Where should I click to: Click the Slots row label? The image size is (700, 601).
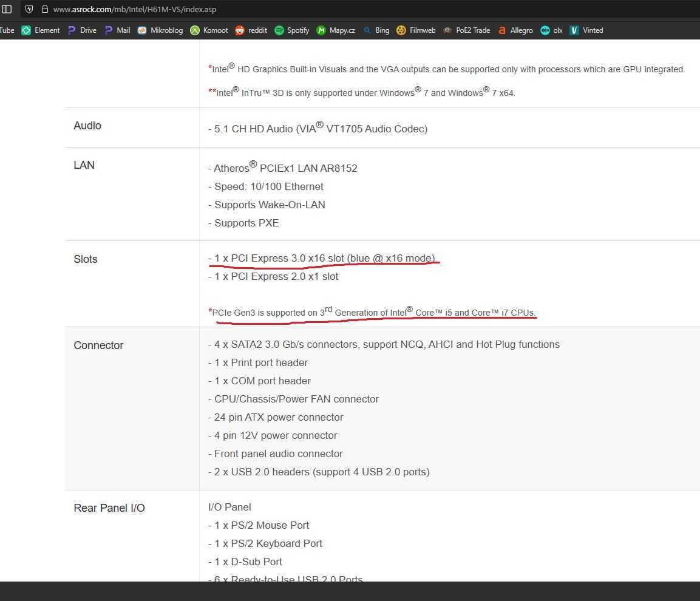pyautogui.click(x=86, y=259)
